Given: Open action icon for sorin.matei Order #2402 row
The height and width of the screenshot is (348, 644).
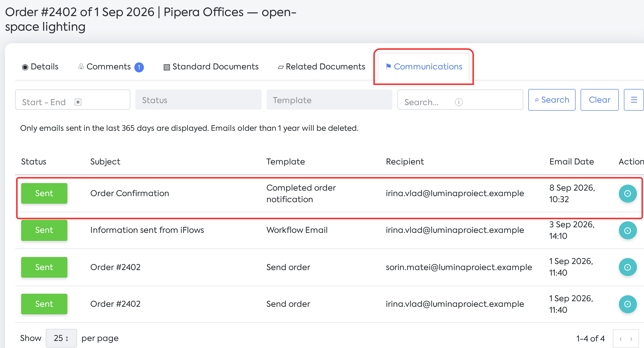Looking at the screenshot, I should tap(628, 267).
